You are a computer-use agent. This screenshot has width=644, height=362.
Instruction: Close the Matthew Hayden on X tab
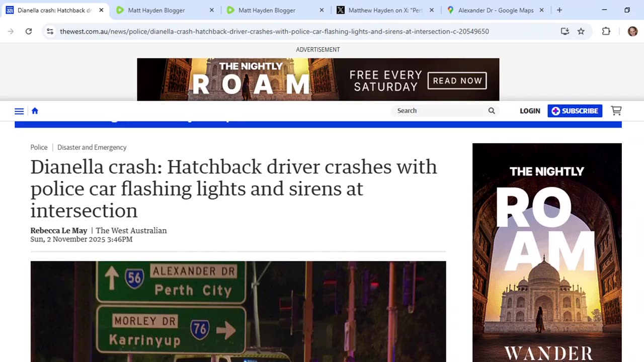[432, 10]
